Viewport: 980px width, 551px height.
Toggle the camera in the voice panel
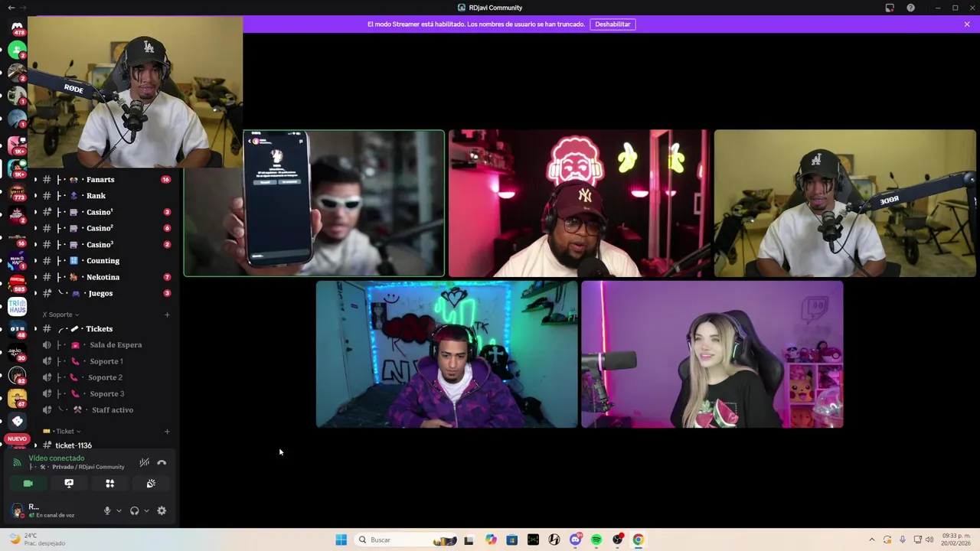(x=28, y=484)
